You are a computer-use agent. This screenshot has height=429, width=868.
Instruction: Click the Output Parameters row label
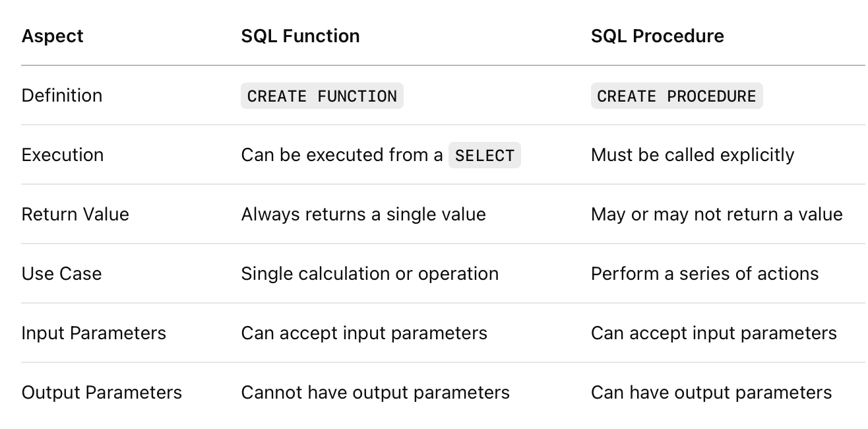point(102,393)
